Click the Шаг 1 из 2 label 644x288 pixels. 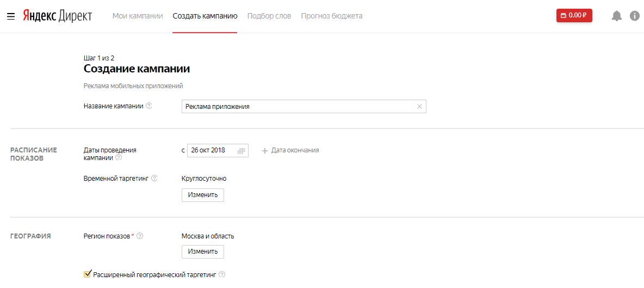coord(99,58)
